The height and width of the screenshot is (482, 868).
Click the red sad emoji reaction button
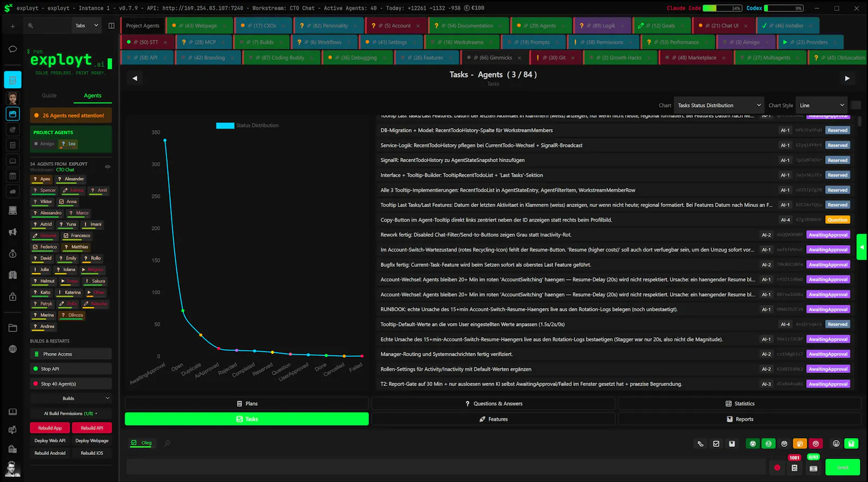point(815,444)
